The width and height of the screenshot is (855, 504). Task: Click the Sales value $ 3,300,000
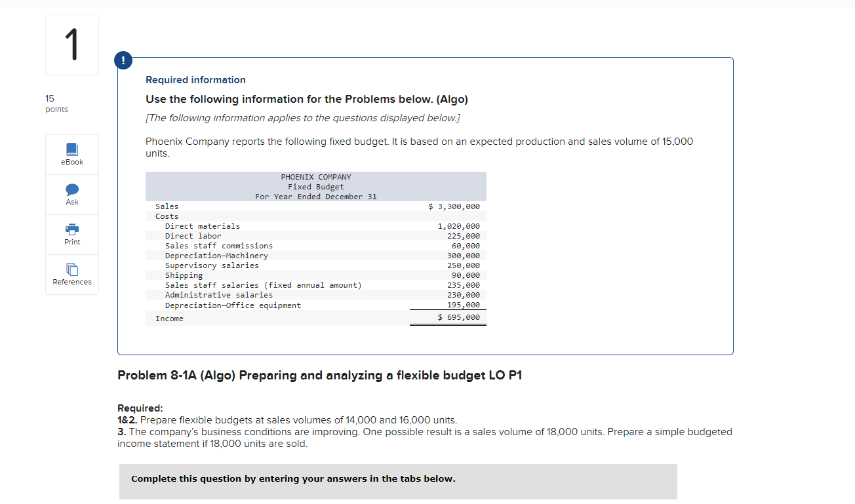coord(454,206)
